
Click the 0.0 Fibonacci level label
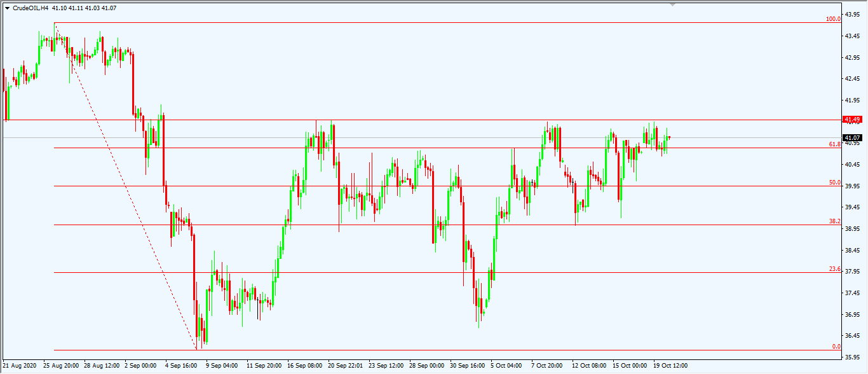(x=836, y=347)
